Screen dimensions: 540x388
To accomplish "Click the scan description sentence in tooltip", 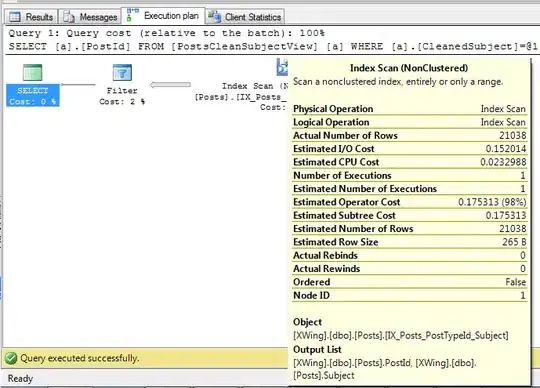I will tap(398, 82).
